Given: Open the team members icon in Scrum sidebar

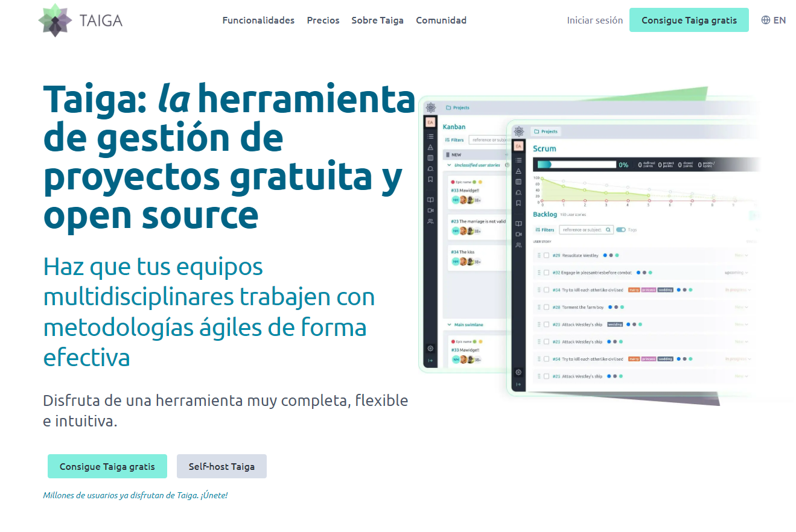Looking at the screenshot, I should pos(518,245).
